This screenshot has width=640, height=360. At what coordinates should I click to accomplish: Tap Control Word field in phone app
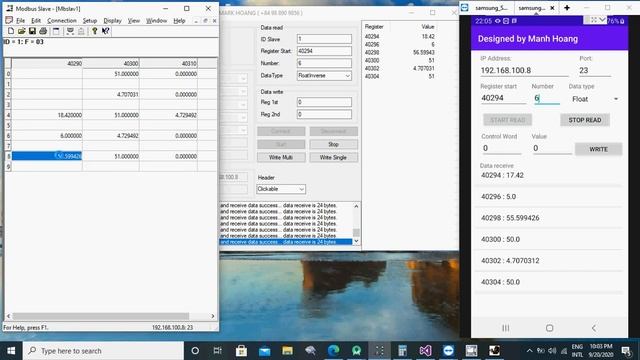[x=501, y=148]
